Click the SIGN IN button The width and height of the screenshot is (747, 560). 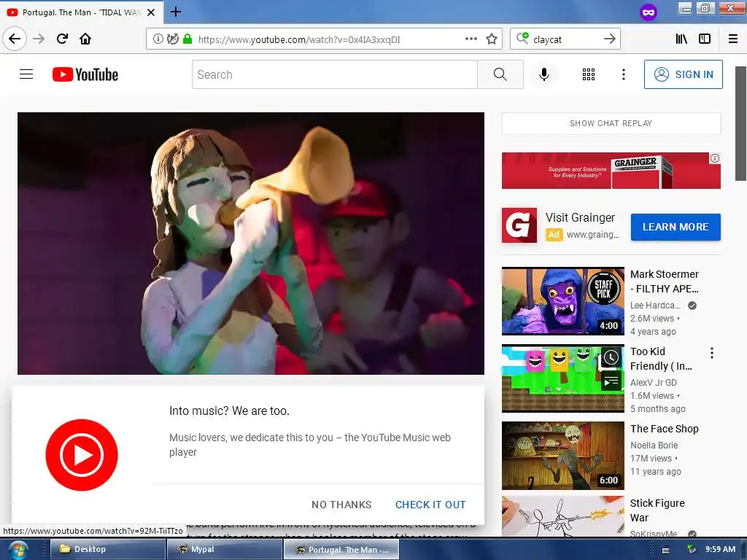tap(683, 74)
